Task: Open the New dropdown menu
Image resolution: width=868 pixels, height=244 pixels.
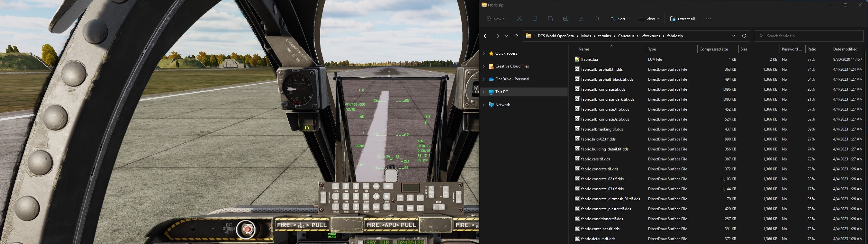Action: coord(495,19)
